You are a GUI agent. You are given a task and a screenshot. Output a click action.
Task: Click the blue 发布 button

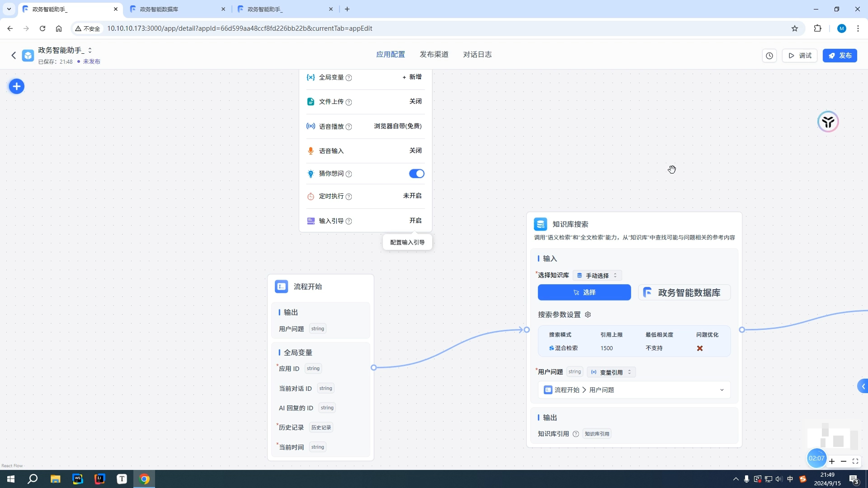coord(840,56)
